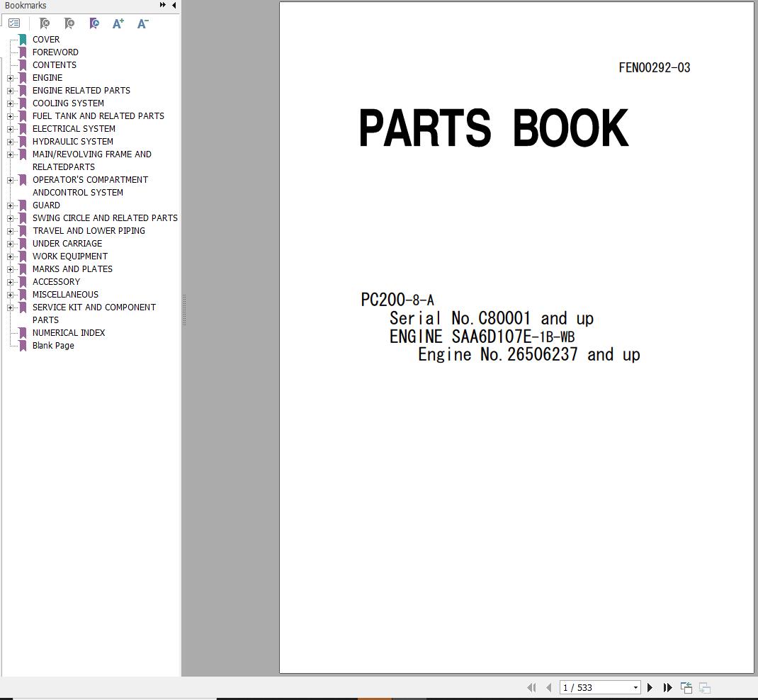Viewport: 758px width, 700px height.
Task: Click document number FEN00292-03
Action: point(655,68)
